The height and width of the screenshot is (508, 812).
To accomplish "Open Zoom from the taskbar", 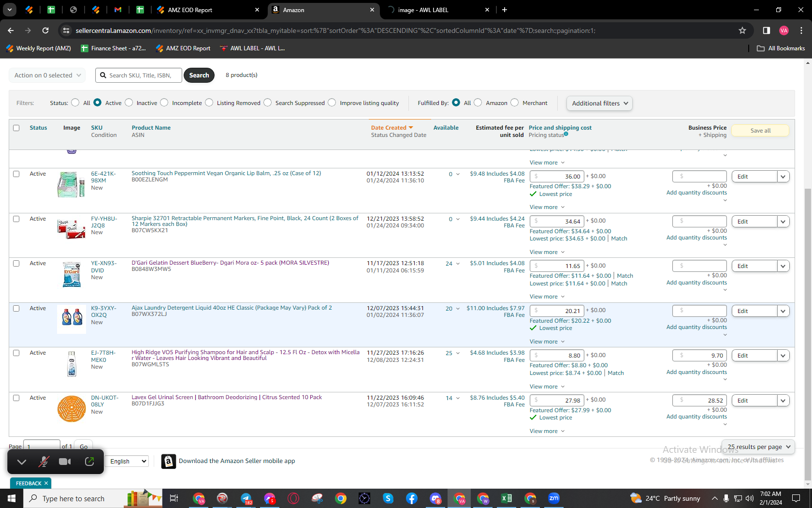I will tap(554, 498).
